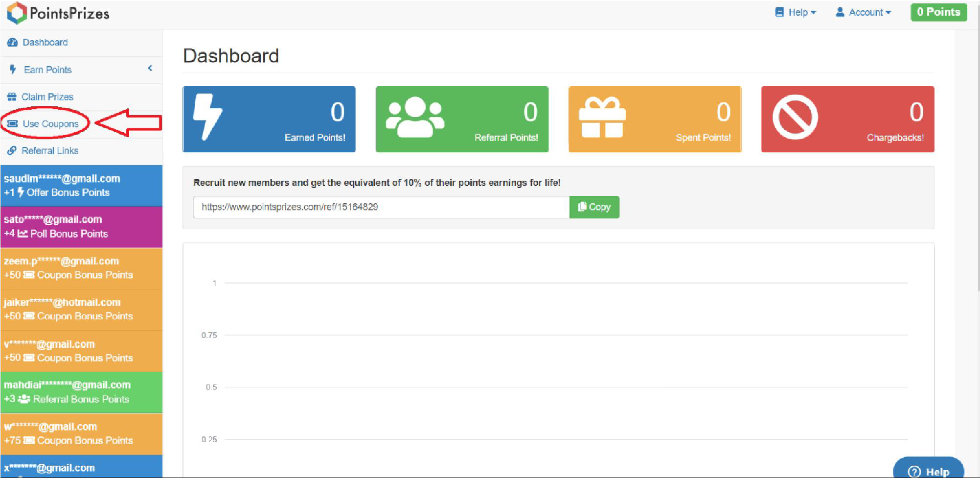
Task: Click the Dashboard gauge icon in sidebar
Action: click(x=12, y=43)
